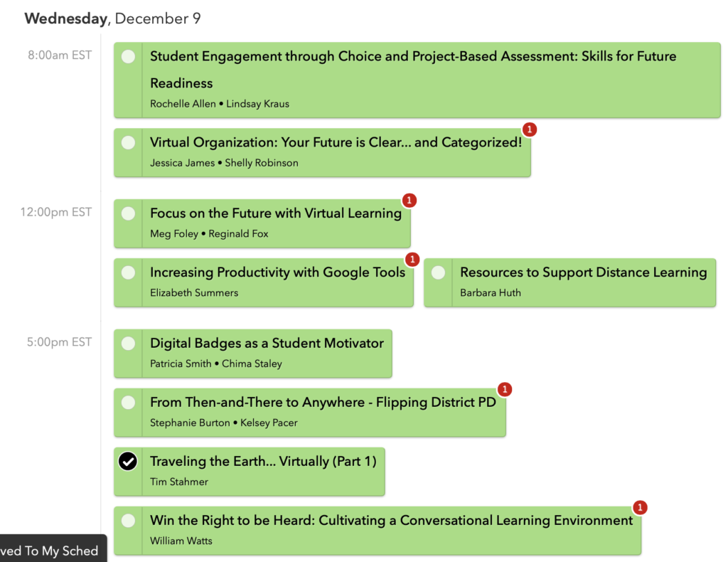
Task: Select the Focus on the Future circle
Action: point(128,213)
